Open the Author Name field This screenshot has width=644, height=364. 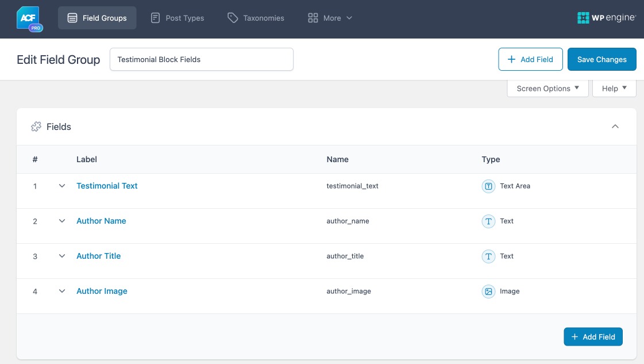[101, 221]
